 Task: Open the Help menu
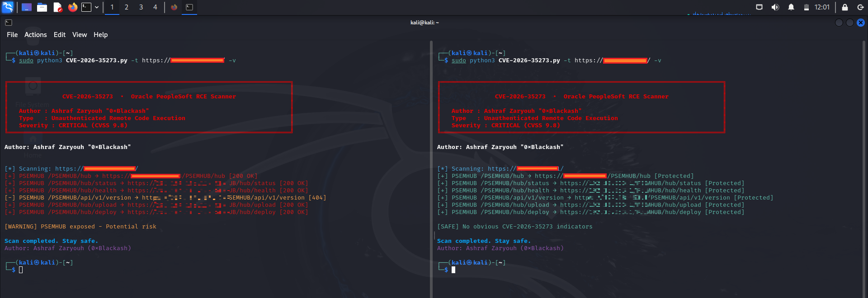point(101,35)
